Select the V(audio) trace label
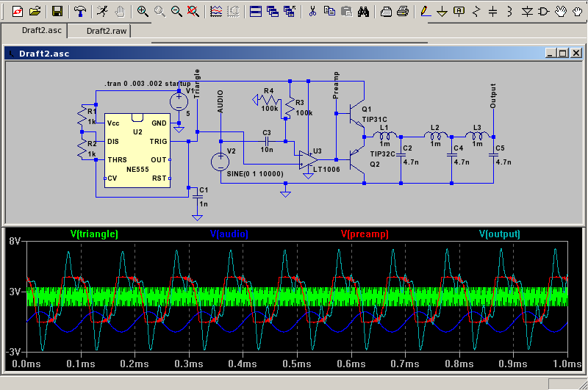The image size is (588, 390). 229,234
